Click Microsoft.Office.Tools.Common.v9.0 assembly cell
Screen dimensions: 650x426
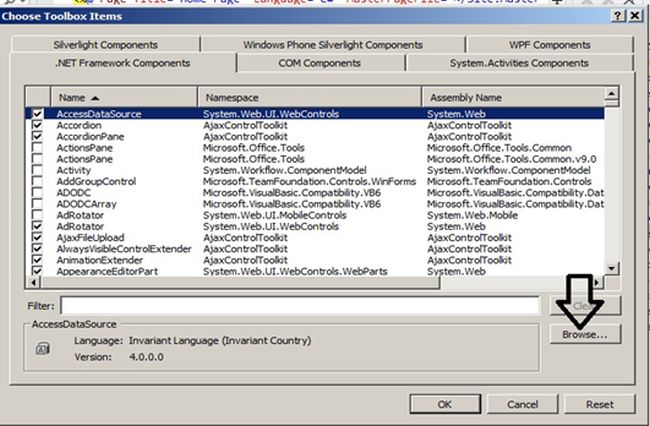pos(512,159)
